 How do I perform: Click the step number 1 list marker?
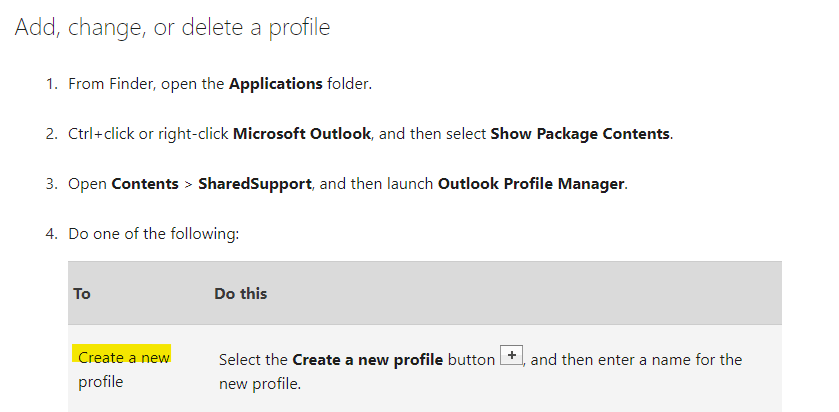[x=51, y=84]
